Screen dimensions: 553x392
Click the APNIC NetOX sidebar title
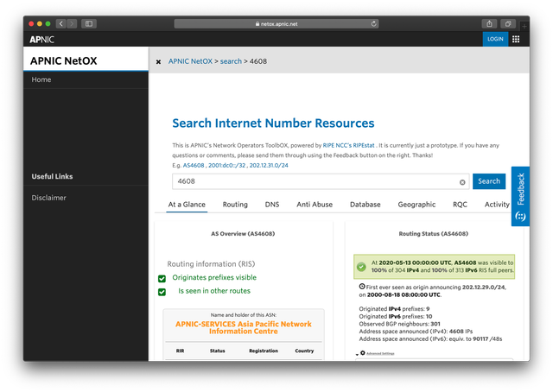pos(63,60)
